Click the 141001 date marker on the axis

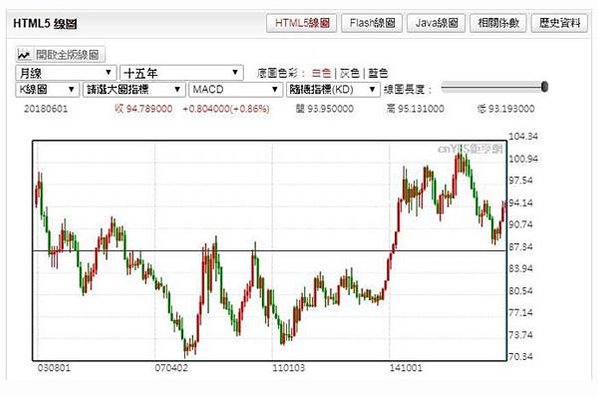[x=406, y=368]
